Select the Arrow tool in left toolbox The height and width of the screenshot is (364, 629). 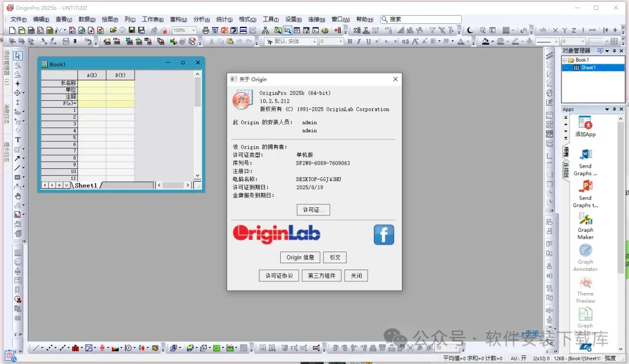(x=17, y=158)
